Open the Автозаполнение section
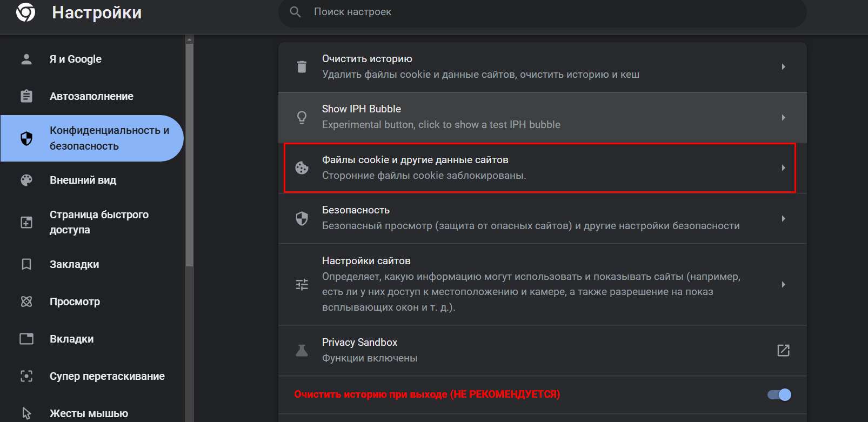868x422 pixels. click(x=92, y=96)
